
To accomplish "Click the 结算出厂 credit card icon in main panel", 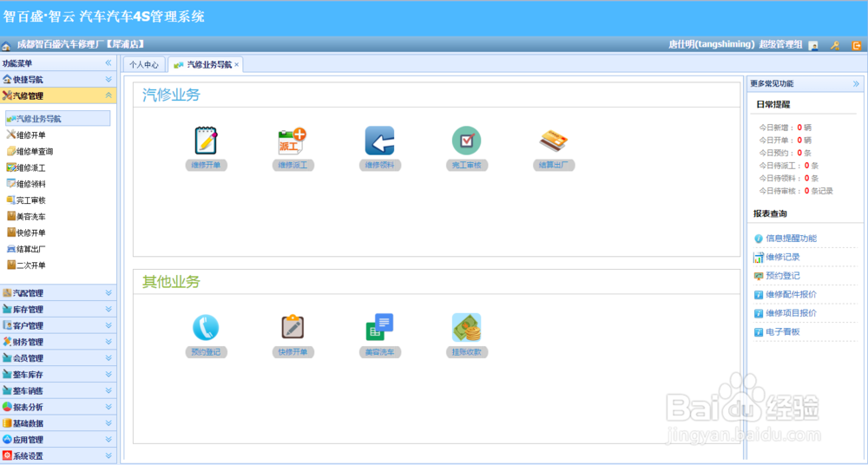I will point(554,141).
